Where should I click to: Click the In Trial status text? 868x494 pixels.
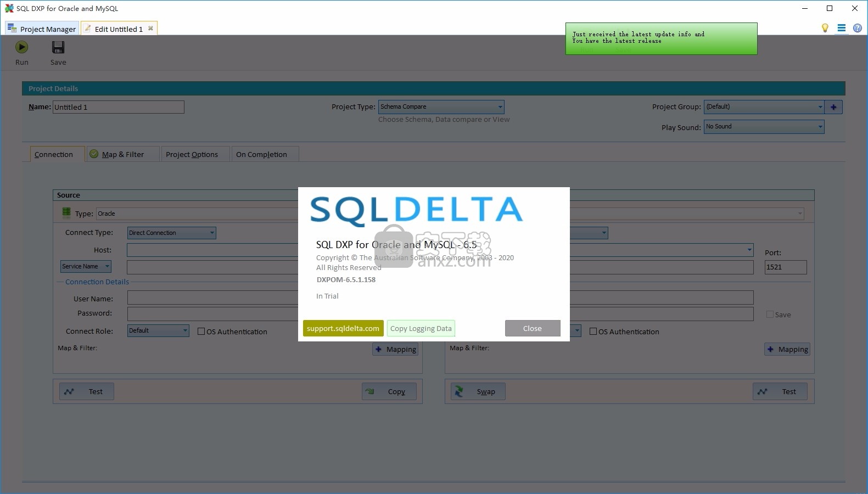327,296
